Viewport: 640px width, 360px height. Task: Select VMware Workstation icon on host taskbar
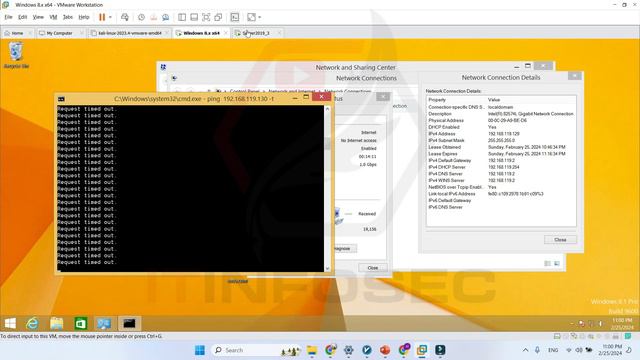pyautogui.click(x=422, y=350)
